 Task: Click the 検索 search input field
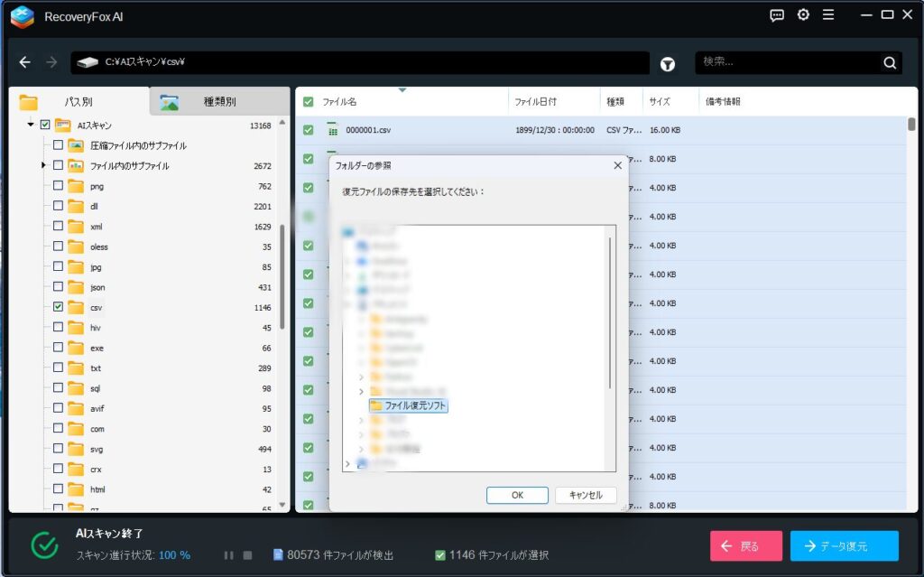[x=787, y=62]
